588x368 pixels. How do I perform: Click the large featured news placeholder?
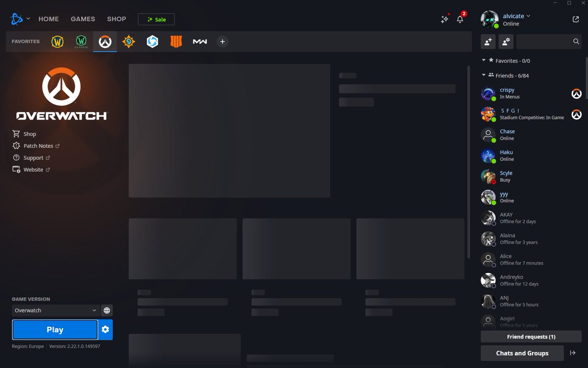pyautogui.click(x=229, y=131)
